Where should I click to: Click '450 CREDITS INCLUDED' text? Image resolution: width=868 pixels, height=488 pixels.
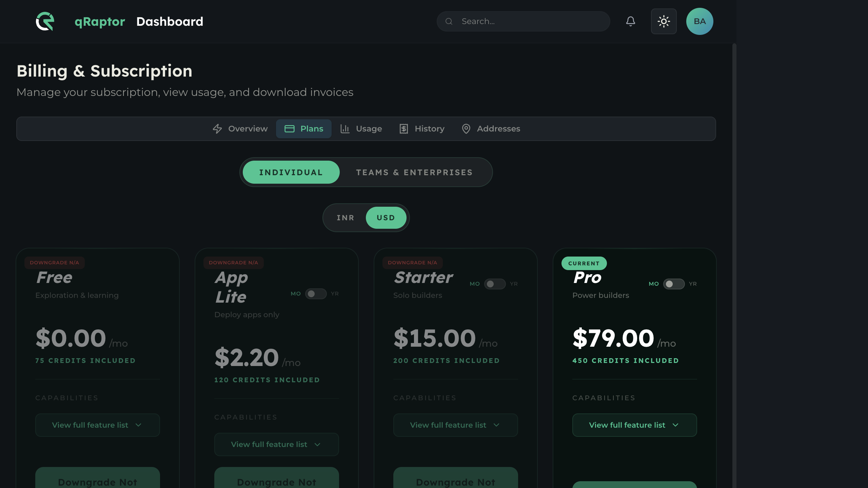point(626,361)
